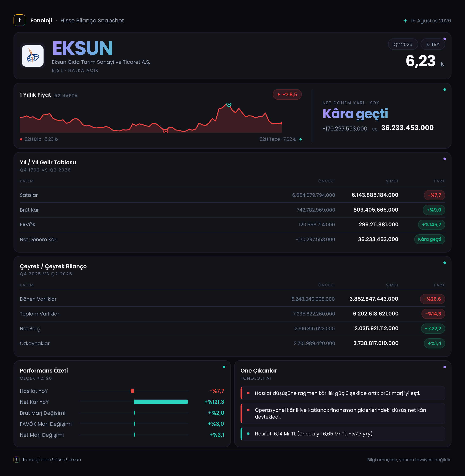Click the 52-week peak marker on price chart
Screen dimensions: 465x476
[229, 104]
